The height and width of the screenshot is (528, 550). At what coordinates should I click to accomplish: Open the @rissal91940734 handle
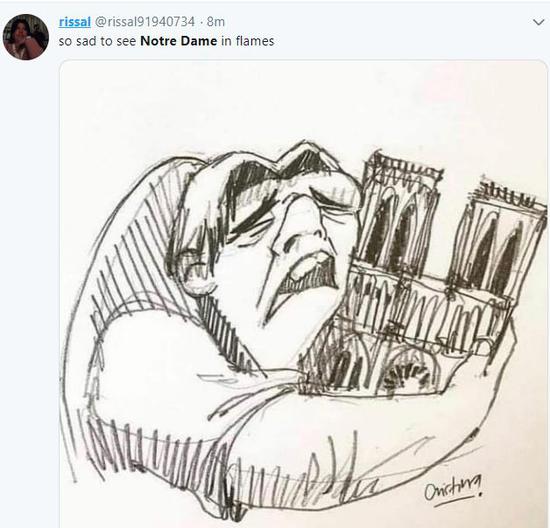click(x=145, y=22)
